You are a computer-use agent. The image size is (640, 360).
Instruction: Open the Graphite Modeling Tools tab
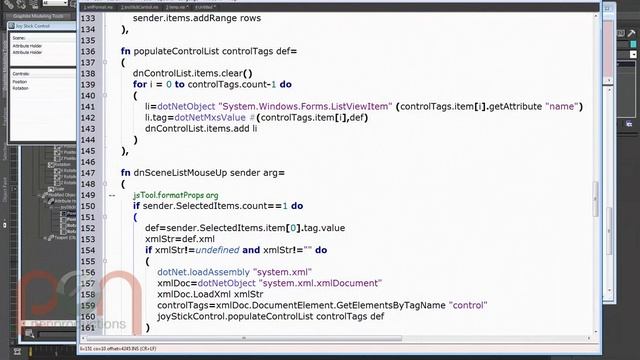(x=38, y=16)
